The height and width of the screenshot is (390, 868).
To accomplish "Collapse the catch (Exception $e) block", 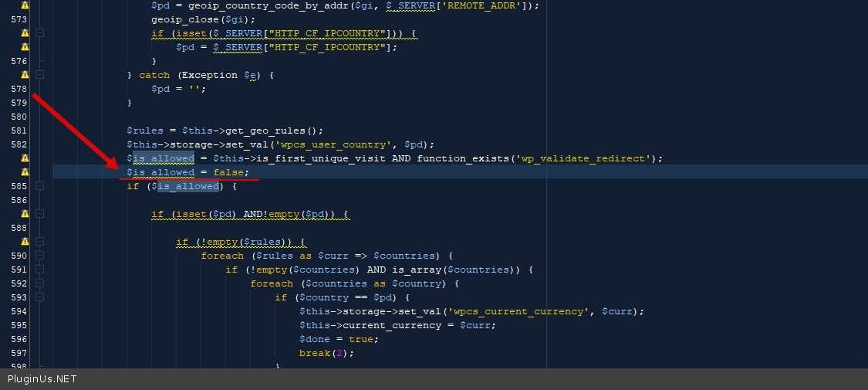I will 40,75.
